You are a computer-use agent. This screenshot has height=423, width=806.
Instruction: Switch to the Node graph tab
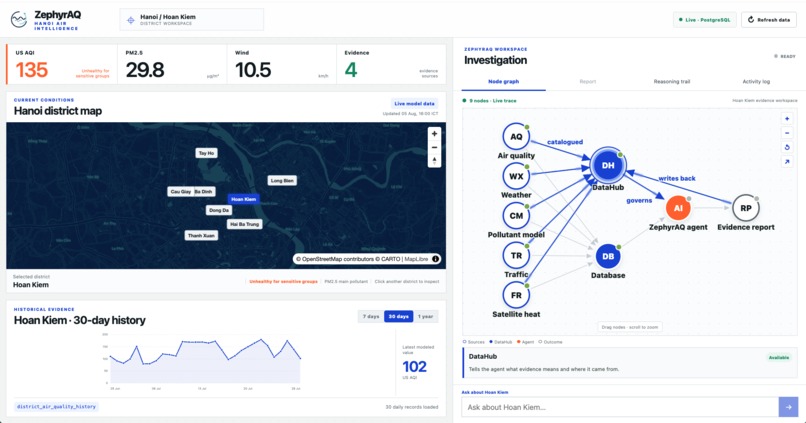click(503, 82)
